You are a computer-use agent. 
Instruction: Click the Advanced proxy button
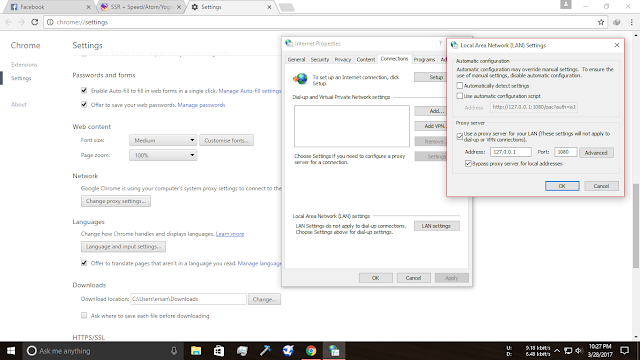tap(596, 153)
